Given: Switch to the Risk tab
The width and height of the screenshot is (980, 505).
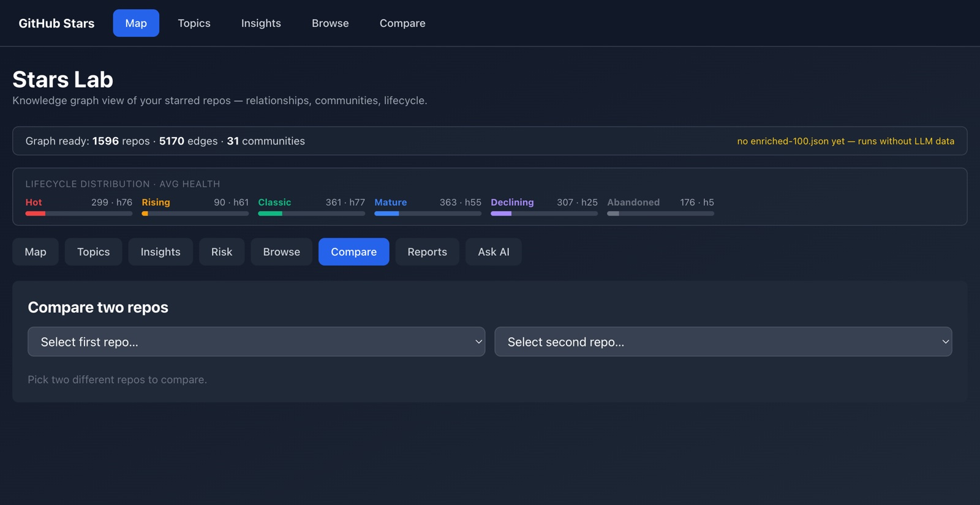Looking at the screenshot, I should (222, 252).
